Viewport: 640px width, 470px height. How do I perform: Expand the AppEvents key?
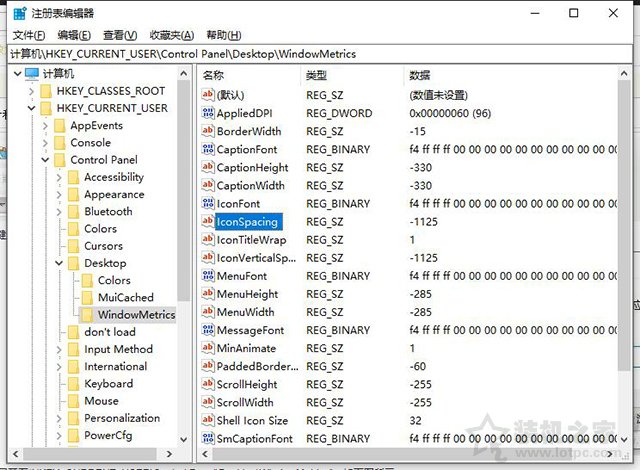click(x=45, y=126)
